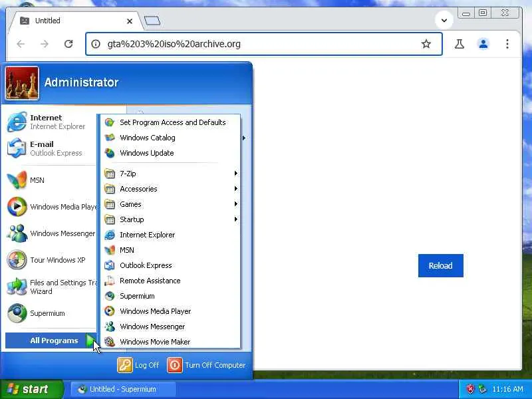Click the site information icon in address bar

tap(96, 44)
